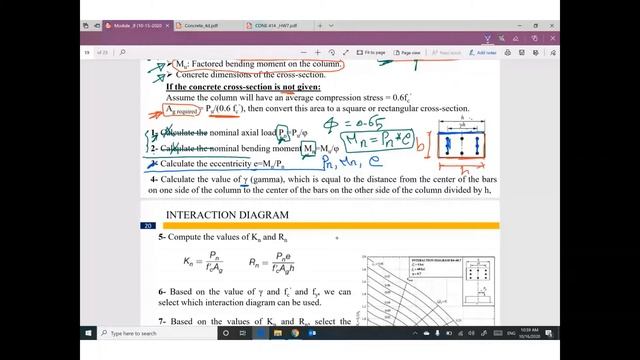Click the Add notes button
The height and width of the screenshot is (360, 640).
pyautogui.click(x=482, y=52)
